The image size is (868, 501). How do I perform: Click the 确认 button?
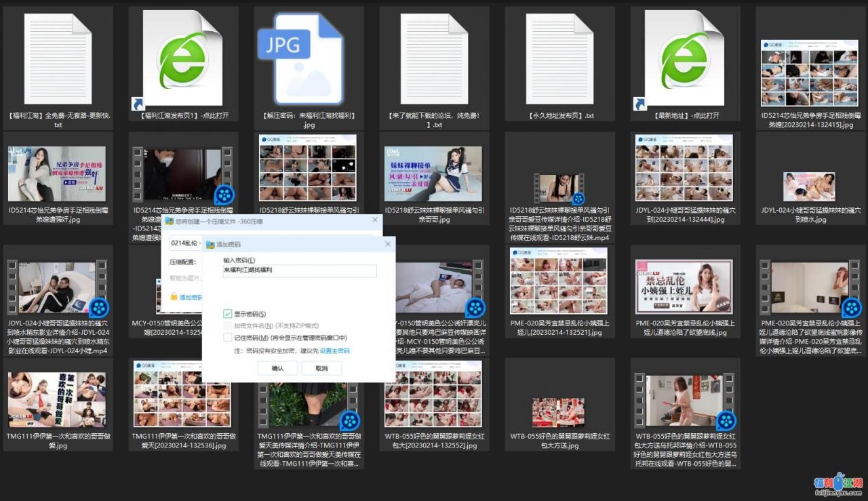pos(277,368)
